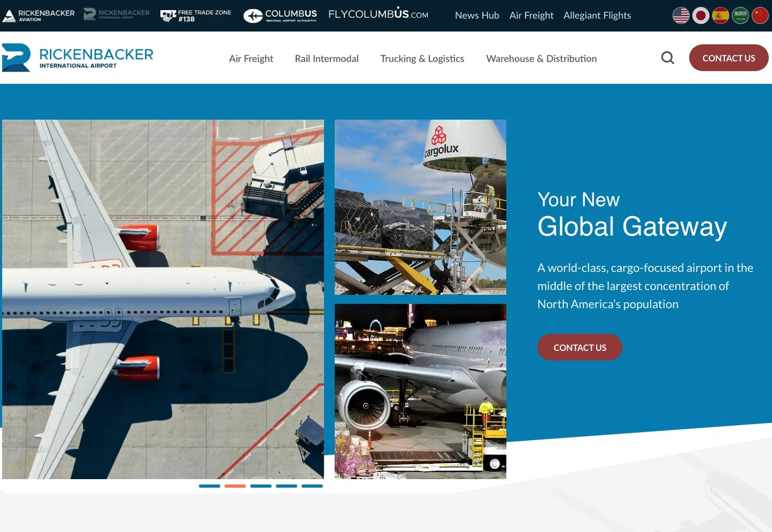772x532 pixels.
Task: Click Contact Us below the Global Gateway text
Action: click(580, 347)
